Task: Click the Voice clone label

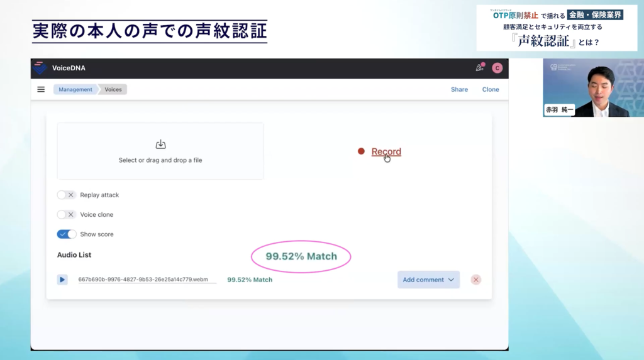Action: [x=96, y=215]
